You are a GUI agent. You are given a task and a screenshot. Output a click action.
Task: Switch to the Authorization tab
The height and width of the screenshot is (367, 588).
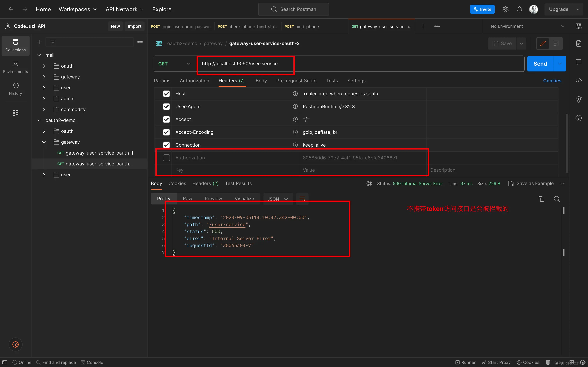(194, 81)
